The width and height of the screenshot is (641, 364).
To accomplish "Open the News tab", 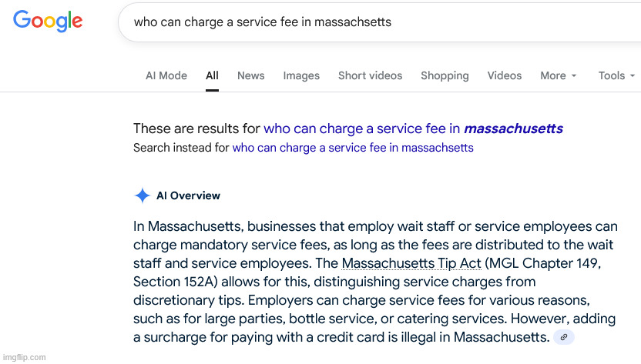I will tap(251, 75).
